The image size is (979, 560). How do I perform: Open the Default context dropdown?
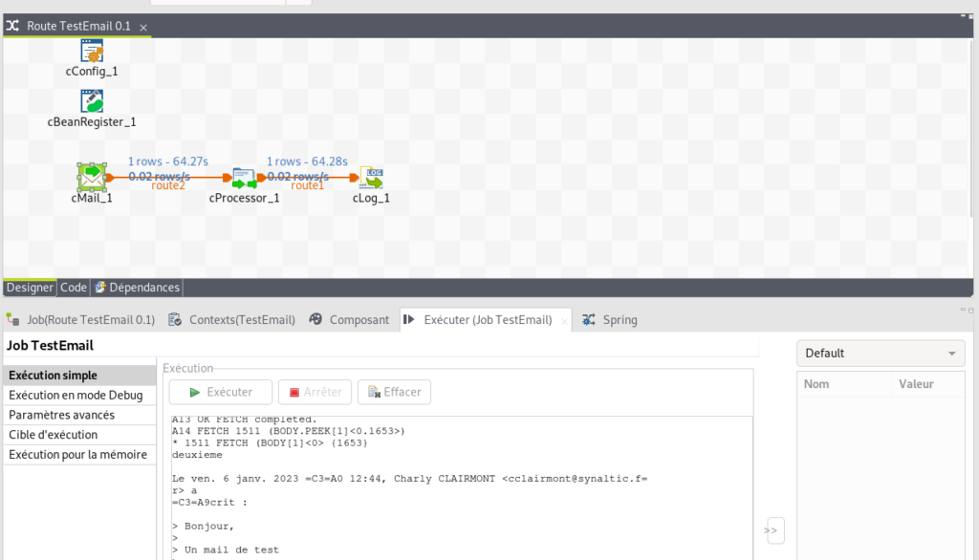(x=880, y=353)
